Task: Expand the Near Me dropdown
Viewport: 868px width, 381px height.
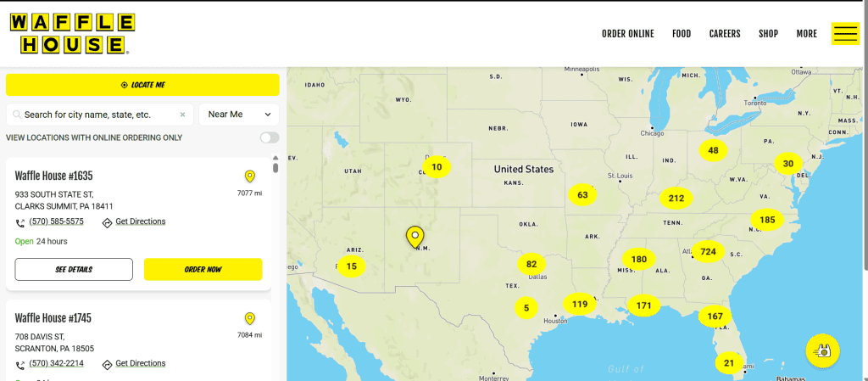Action: click(x=238, y=115)
